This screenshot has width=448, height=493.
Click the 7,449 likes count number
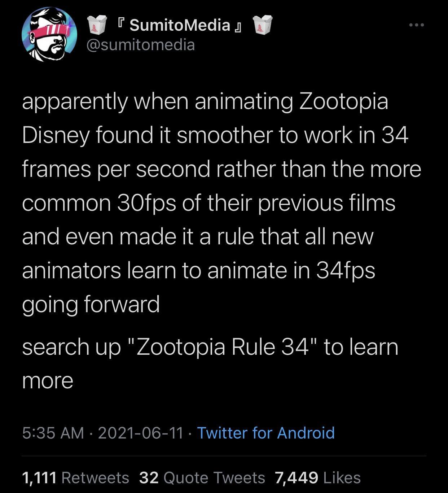coord(297,477)
